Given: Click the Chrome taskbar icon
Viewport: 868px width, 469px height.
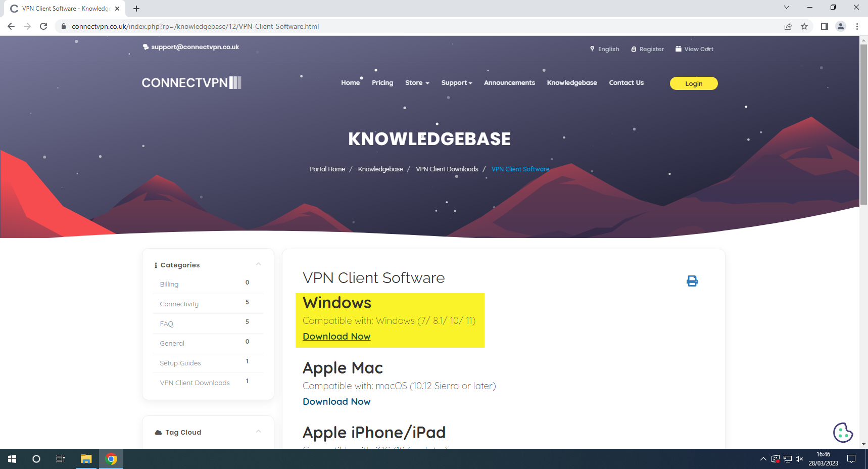Looking at the screenshot, I should click(x=111, y=459).
